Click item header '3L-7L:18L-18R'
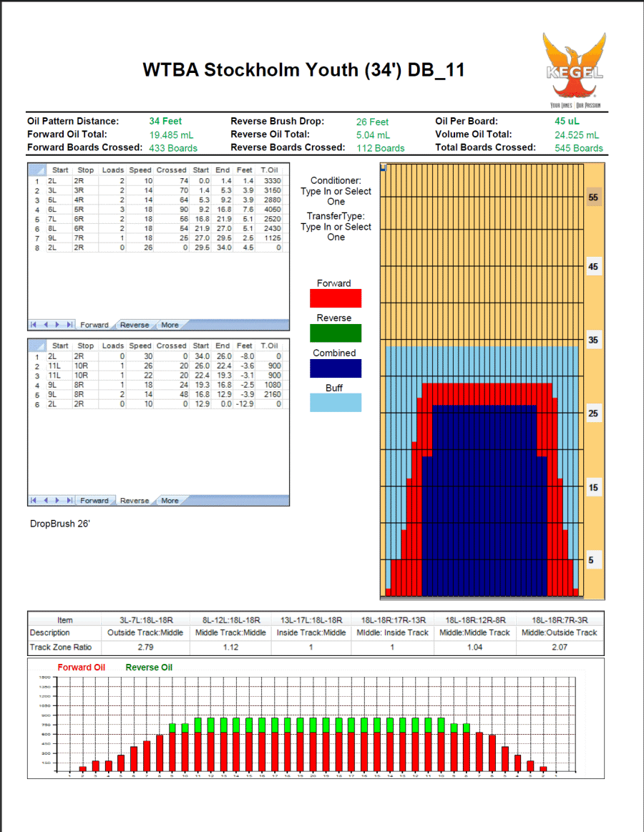The width and height of the screenshot is (644, 832). click(x=146, y=620)
